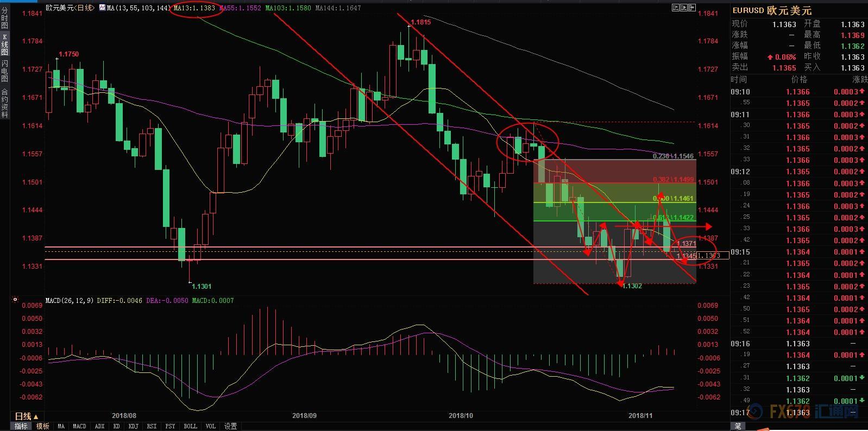Select the 模板 tab at bottom
The height and width of the screenshot is (431, 868).
(x=42, y=426)
